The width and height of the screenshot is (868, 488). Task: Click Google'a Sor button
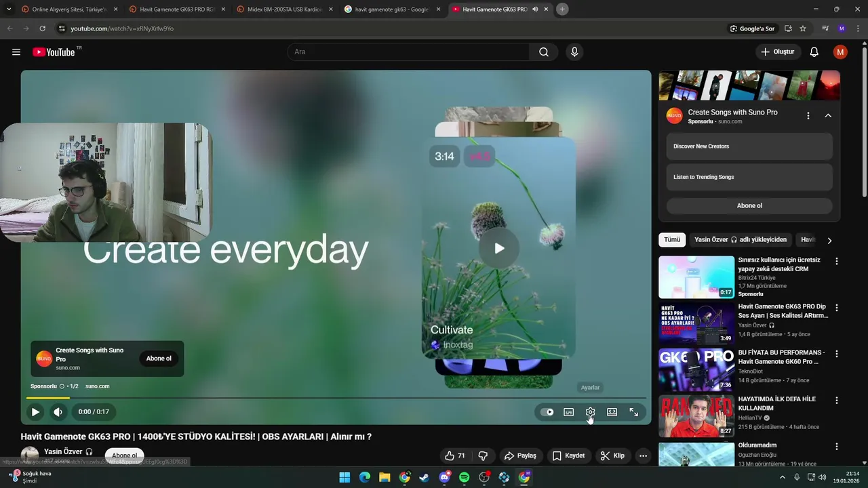point(752,28)
